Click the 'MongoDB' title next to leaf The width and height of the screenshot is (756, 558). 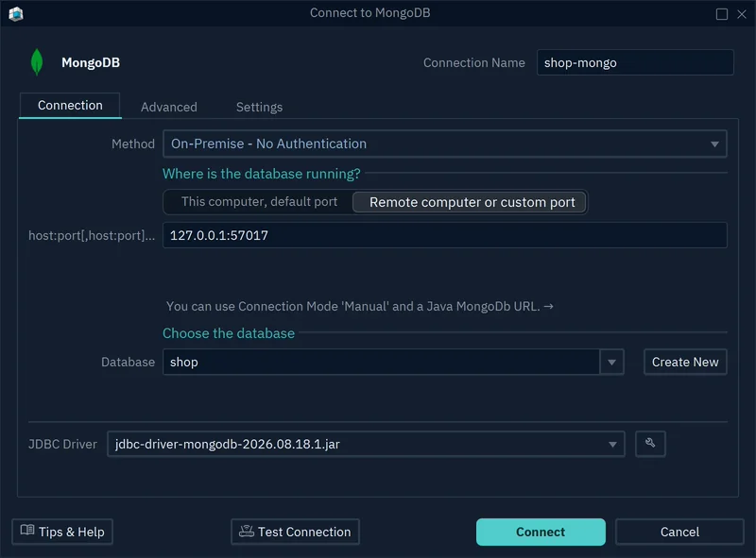[91, 62]
